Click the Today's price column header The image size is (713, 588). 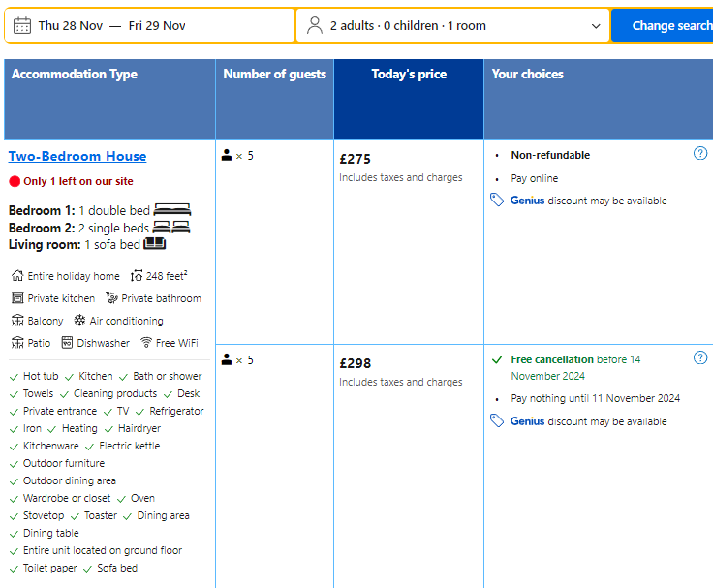409,99
